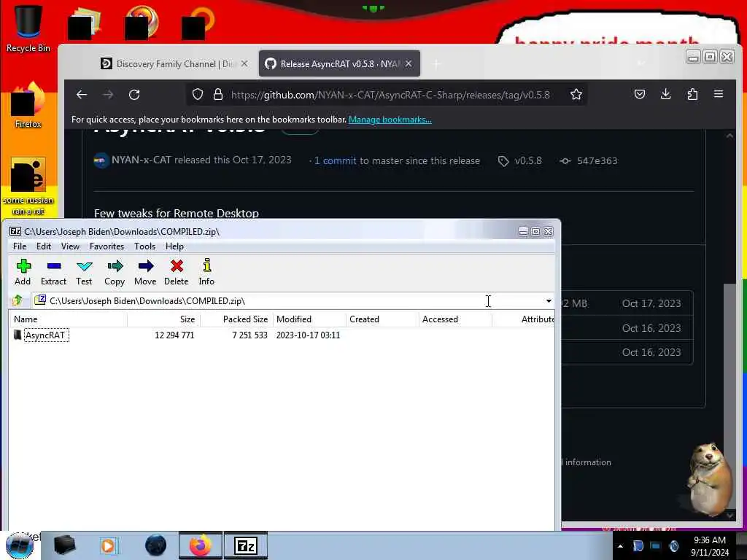The height and width of the screenshot is (560, 747).
Task: Open the media player taskbar icon
Action: 109,545
